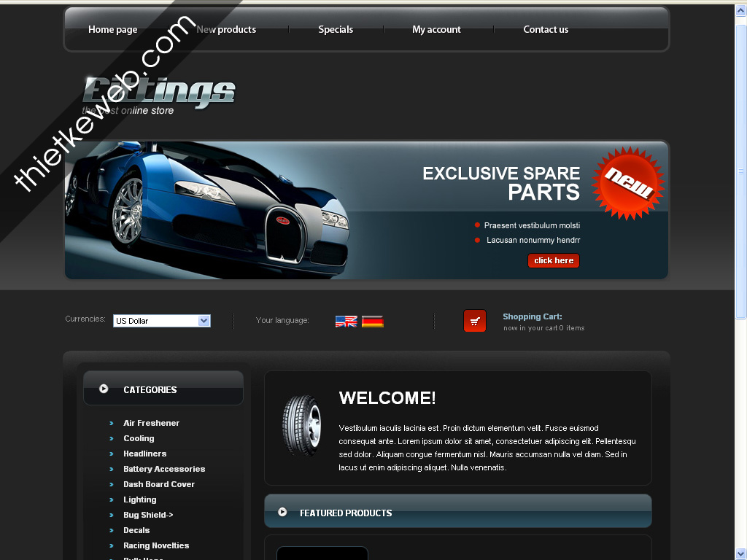Open the Decals category
Viewport: 747px width, 560px height.
tap(136, 530)
